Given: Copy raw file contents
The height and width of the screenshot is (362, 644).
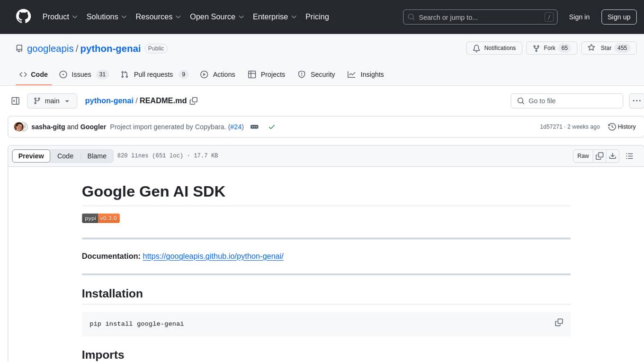Looking at the screenshot, I should tap(599, 156).
